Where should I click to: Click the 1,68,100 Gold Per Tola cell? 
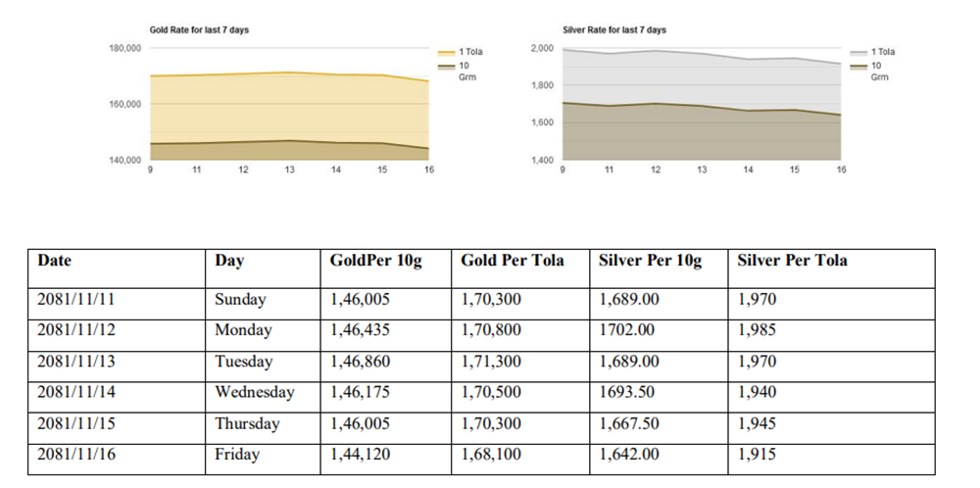tap(491, 455)
